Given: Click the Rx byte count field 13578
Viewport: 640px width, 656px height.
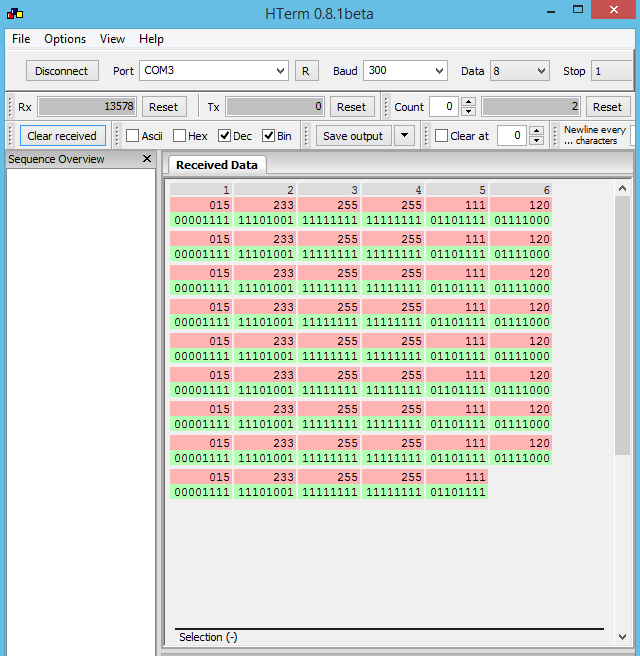Looking at the screenshot, I should pos(87,107).
